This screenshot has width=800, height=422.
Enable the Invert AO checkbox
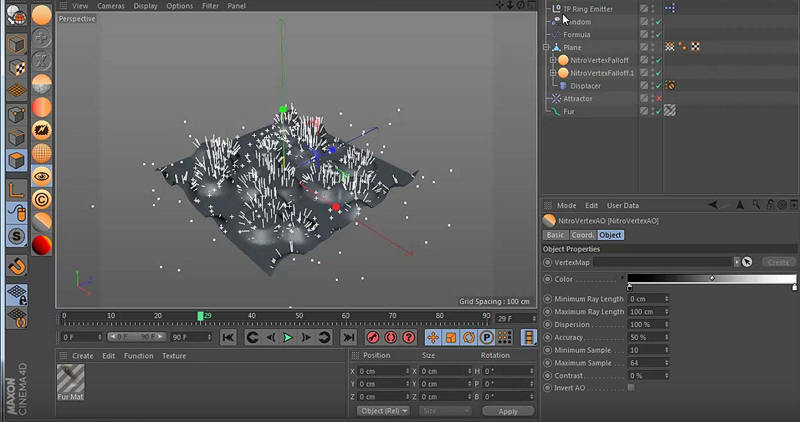point(630,387)
